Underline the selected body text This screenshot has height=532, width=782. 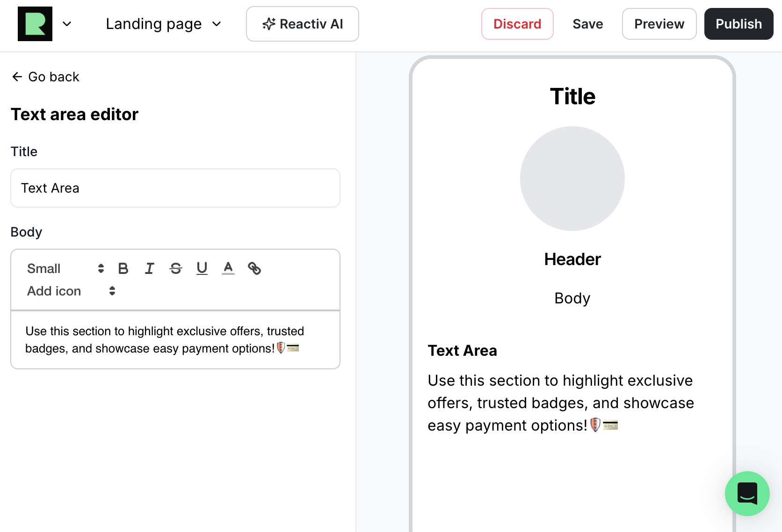tap(202, 268)
